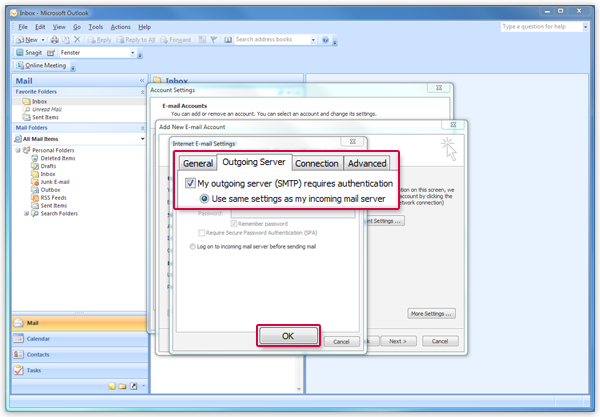Image resolution: width=600 pixels, height=417 pixels.
Task: Click the blue Help icon in the toolbar
Action: [x=325, y=40]
